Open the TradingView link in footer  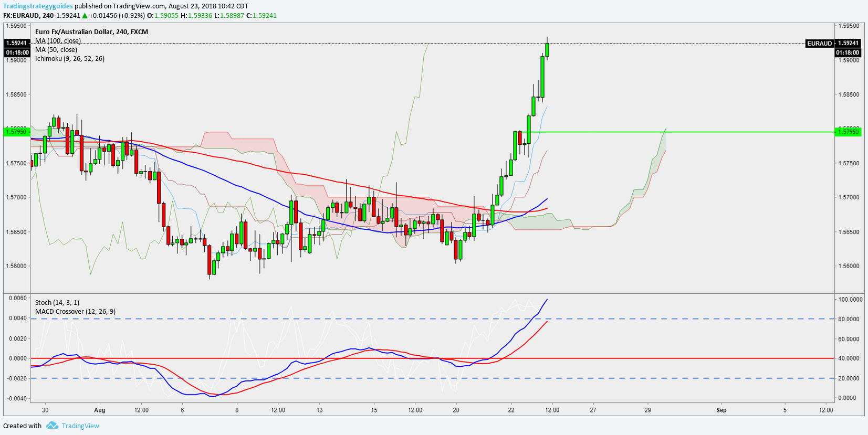80,426
